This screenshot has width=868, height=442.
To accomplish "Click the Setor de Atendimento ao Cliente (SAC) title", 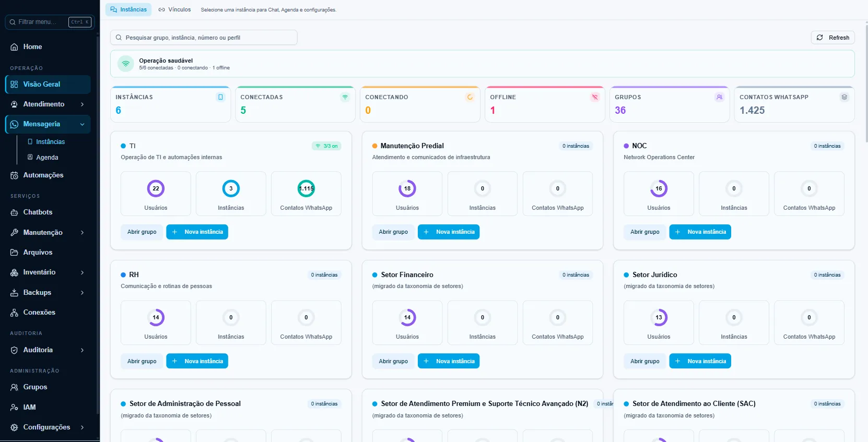I will [x=694, y=404].
